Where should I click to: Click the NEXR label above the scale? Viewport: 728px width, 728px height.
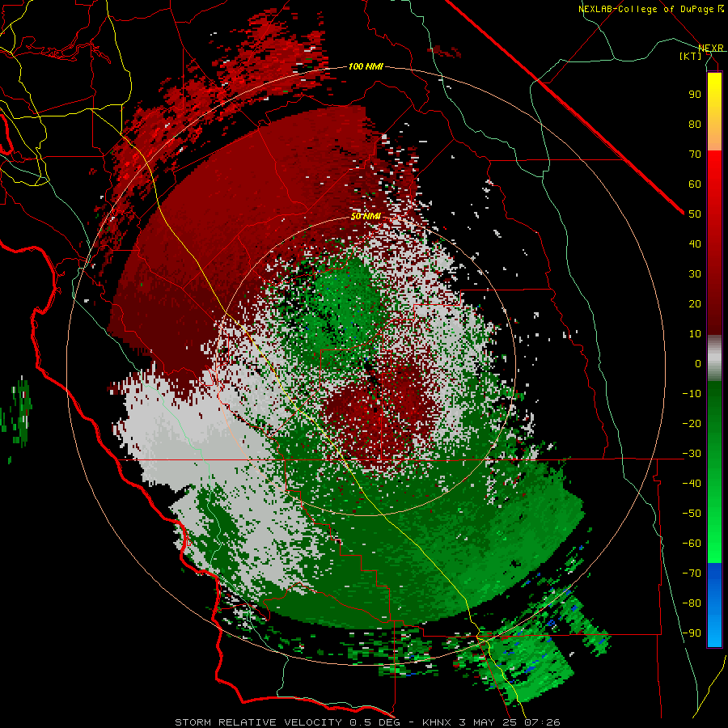(711, 48)
